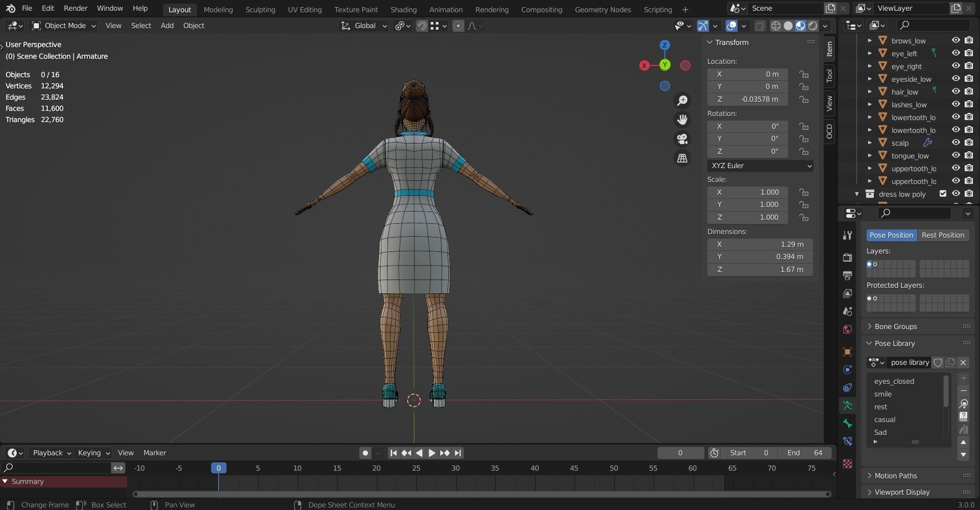980x510 pixels.
Task: Open the Scene properties tab icon
Action: click(x=848, y=311)
